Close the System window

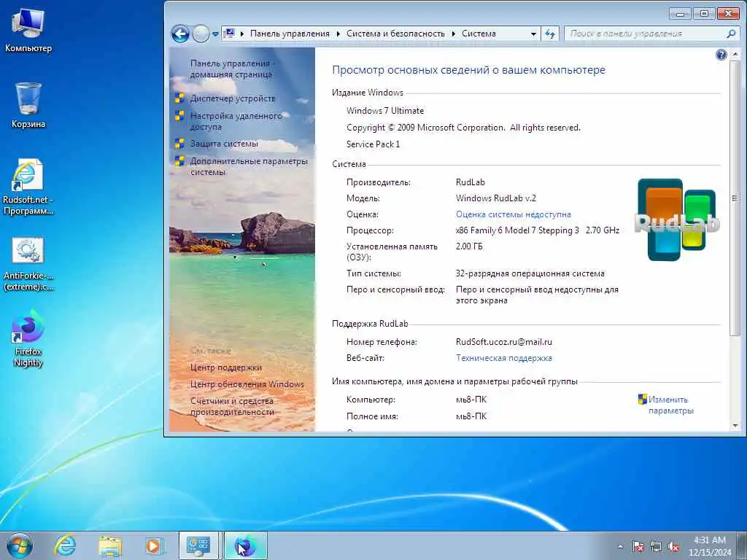point(728,14)
